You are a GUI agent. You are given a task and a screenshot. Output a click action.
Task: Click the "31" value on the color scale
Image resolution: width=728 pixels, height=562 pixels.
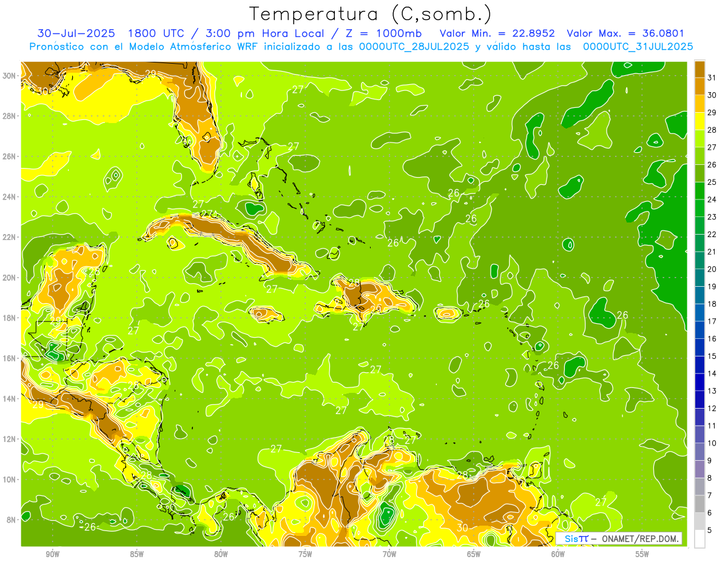(712, 78)
